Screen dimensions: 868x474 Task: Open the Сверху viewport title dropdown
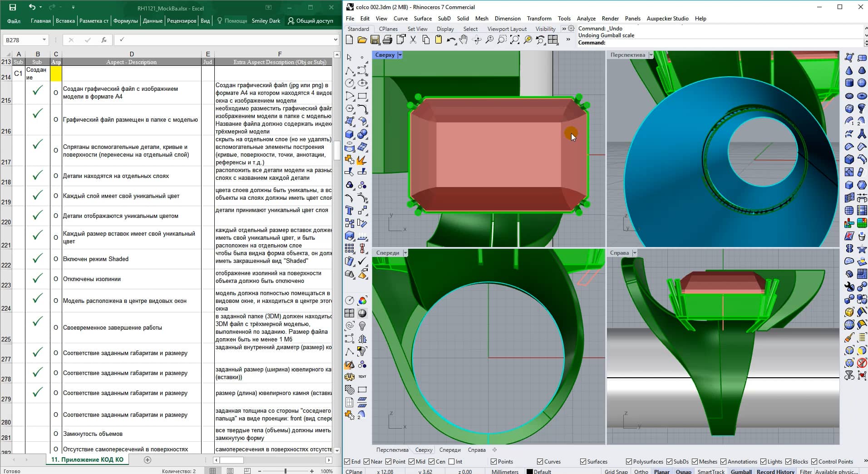(x=400, y=54)
